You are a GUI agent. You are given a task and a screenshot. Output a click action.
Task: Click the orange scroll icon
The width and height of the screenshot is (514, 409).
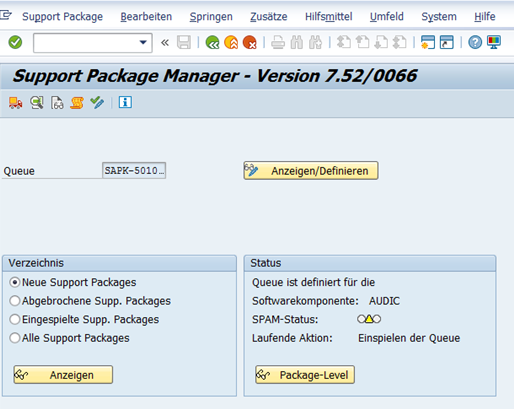(x=77, y=103)
